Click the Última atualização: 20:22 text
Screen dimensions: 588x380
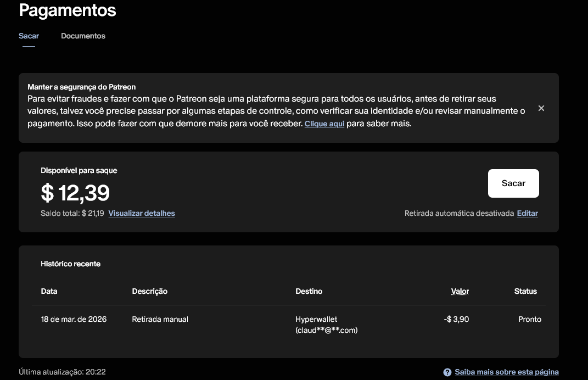[62, 372]
